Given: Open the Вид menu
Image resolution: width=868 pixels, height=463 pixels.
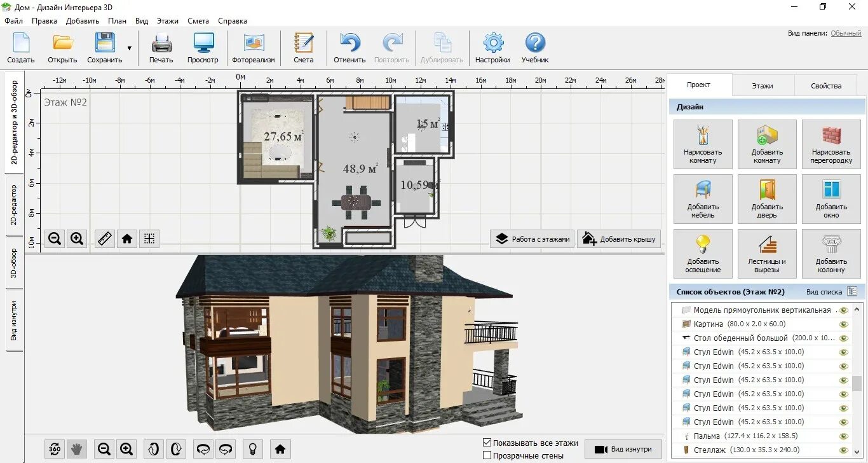Looking at the screenshot, I should (142, 21).
